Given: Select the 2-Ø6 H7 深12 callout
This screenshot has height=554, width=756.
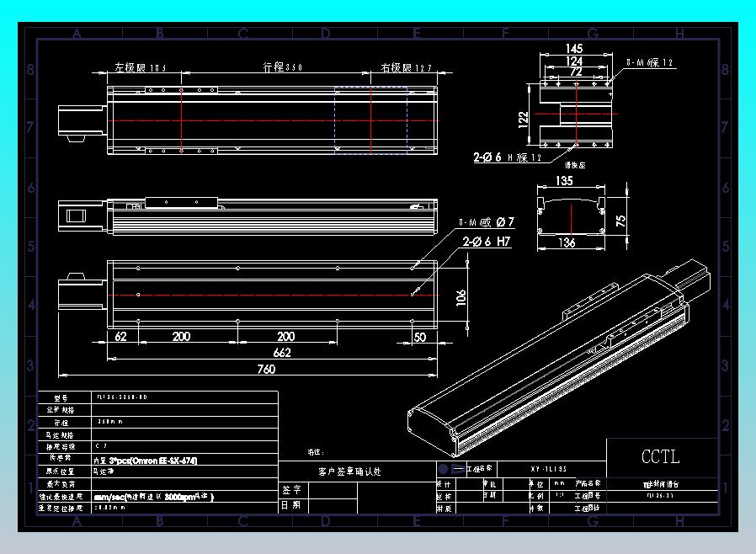Looking at the screenshot, I should (507, 157).
